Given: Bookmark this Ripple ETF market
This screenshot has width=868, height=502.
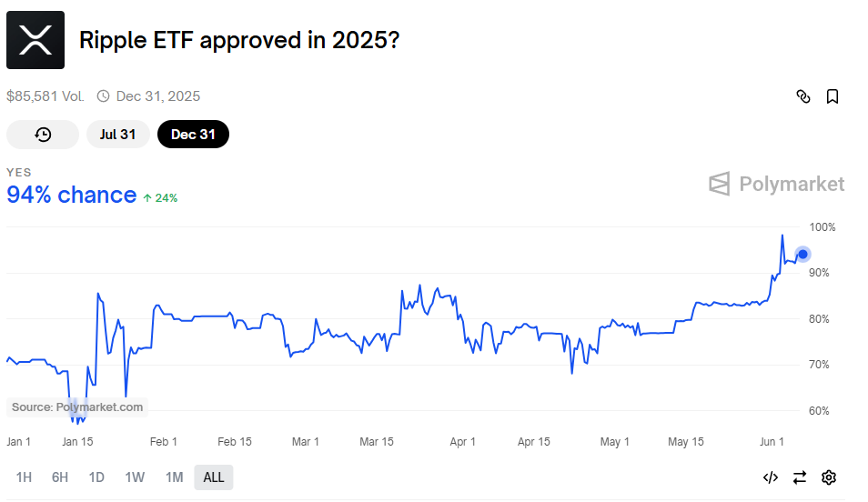Looking at the screenshot, I should point(832,96).
